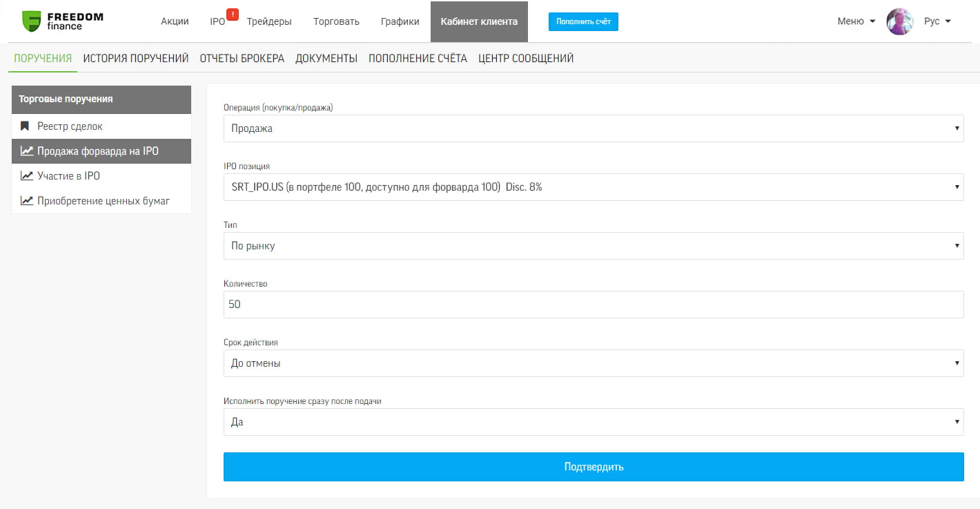Open the Отчеты брокера tab
The image size is (980, 509).
pyautogui.click(x=242, y=59)
